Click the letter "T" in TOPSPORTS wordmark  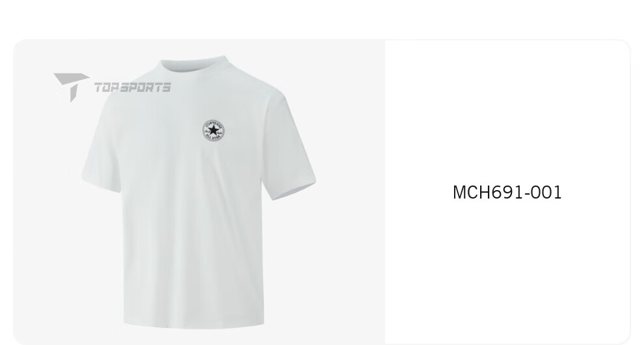[x=99, y=87]
